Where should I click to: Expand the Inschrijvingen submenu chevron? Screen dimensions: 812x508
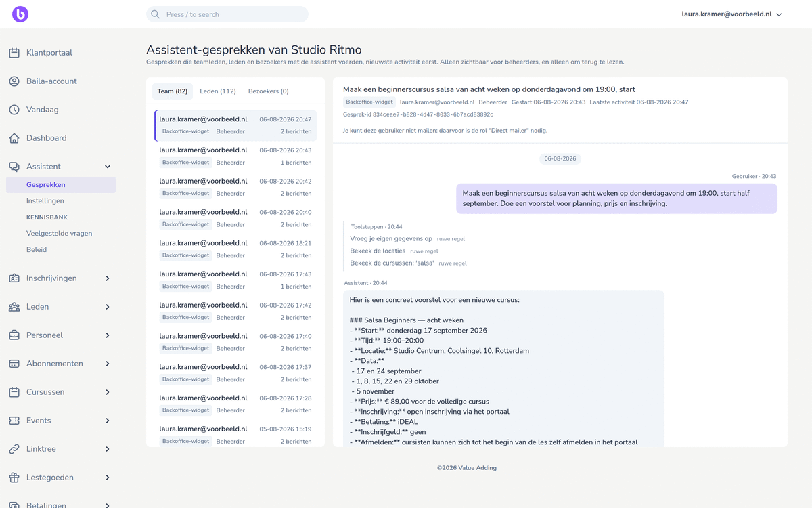[x=108, y=278]
